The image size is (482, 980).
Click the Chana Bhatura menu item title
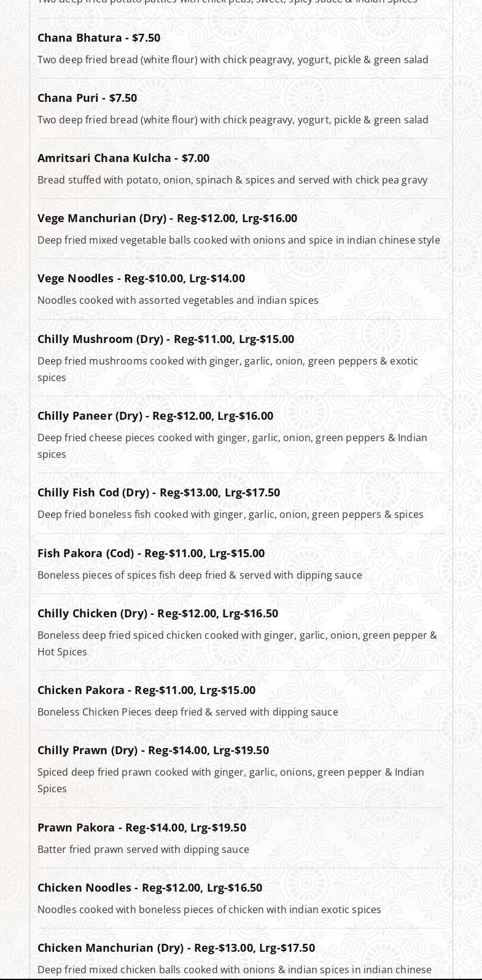pyautogui.click(x=99, y=37)
